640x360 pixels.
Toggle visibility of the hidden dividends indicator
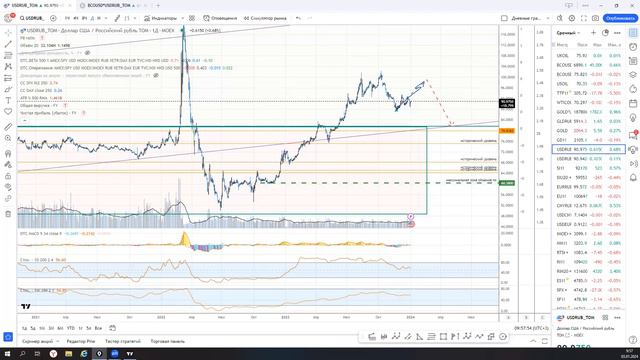pyautogui.click(x=156, y=76)
